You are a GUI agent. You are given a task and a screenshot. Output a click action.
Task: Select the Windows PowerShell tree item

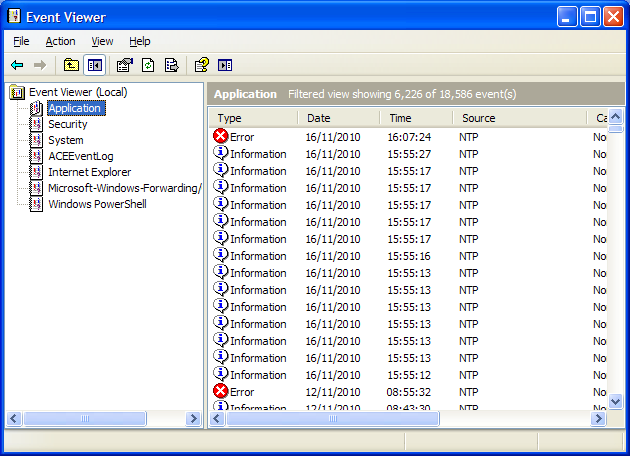point(97,204)
